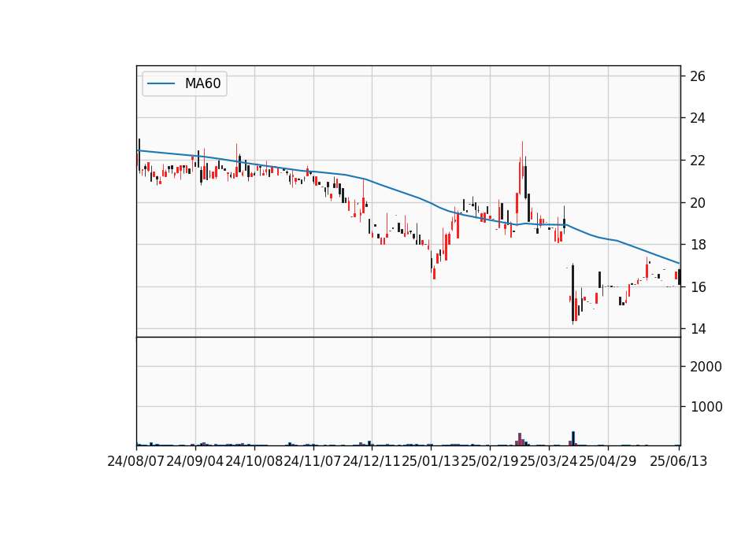756x543 pixels.
Task: Click the price axis value 18
Action: [x=698, y=245]
